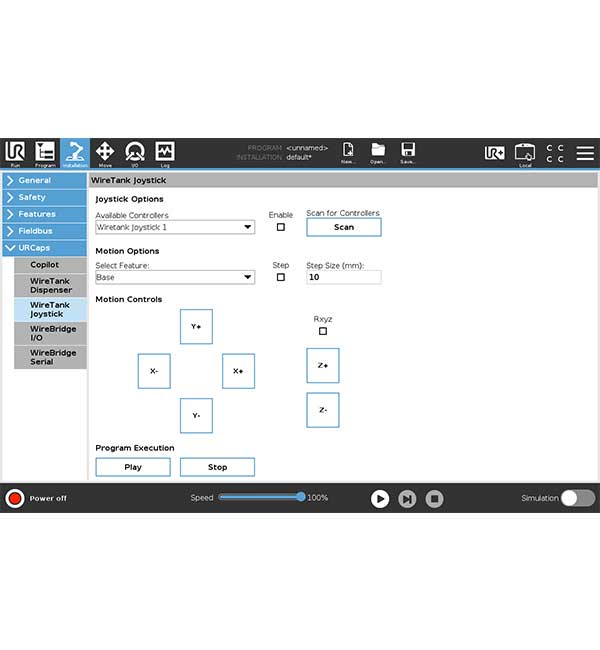Expand the General section
The image size is (600, 650).
pyautogui.click(x=45, y=180)
